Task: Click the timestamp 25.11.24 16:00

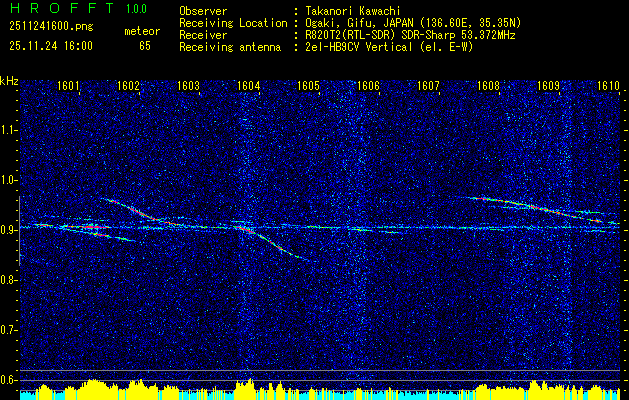Action: click(x=51, y=46)
